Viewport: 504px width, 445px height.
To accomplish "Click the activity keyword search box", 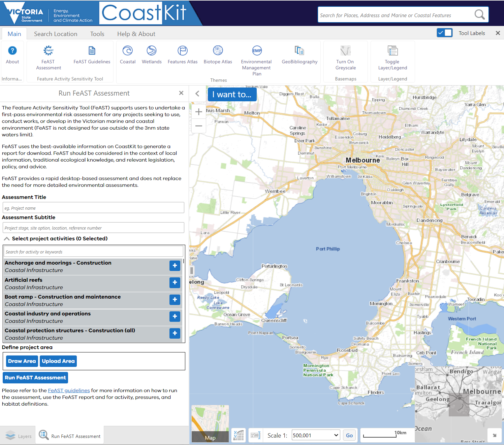I will coord(93,251).
